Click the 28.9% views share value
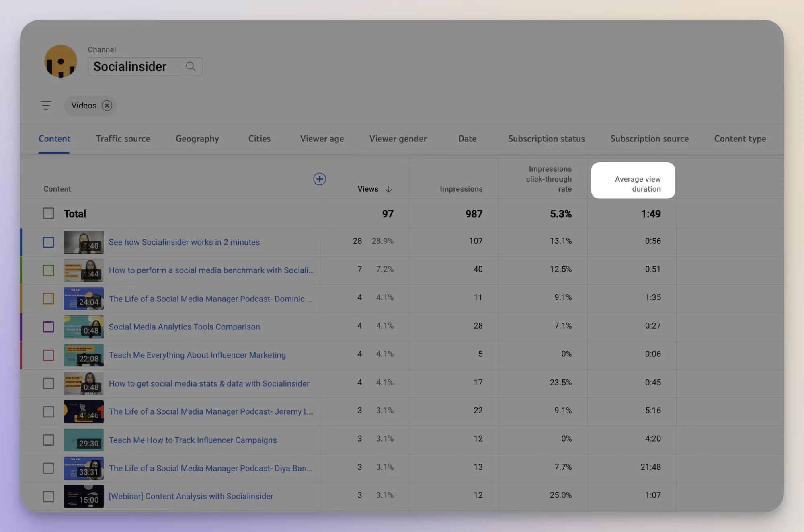 tap(382, 241)
